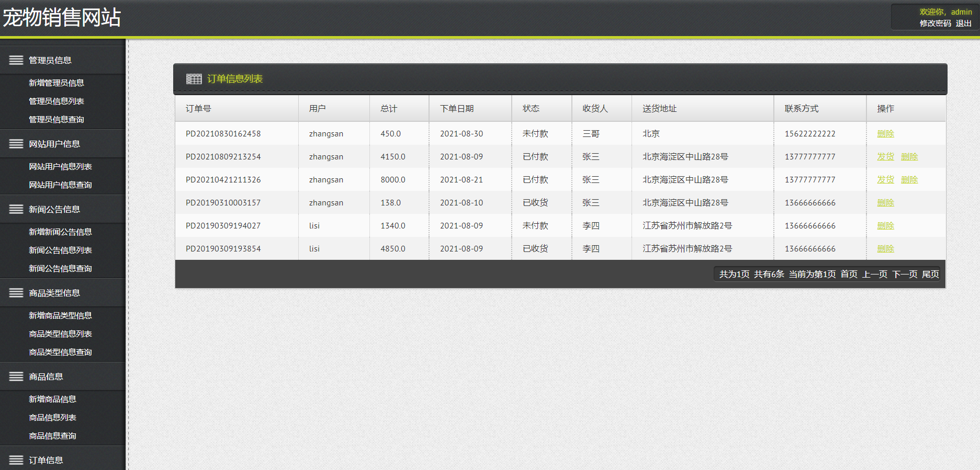Viewport: 980px width, 470px height.
Task: Click 发货 for order PD20210421211326
Action: pyautogui.click(x=885, y=180)
